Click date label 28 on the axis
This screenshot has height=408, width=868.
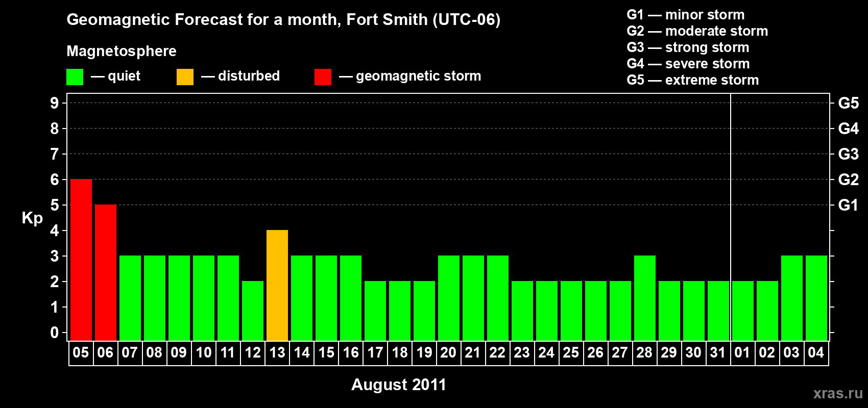pos(644,353)
